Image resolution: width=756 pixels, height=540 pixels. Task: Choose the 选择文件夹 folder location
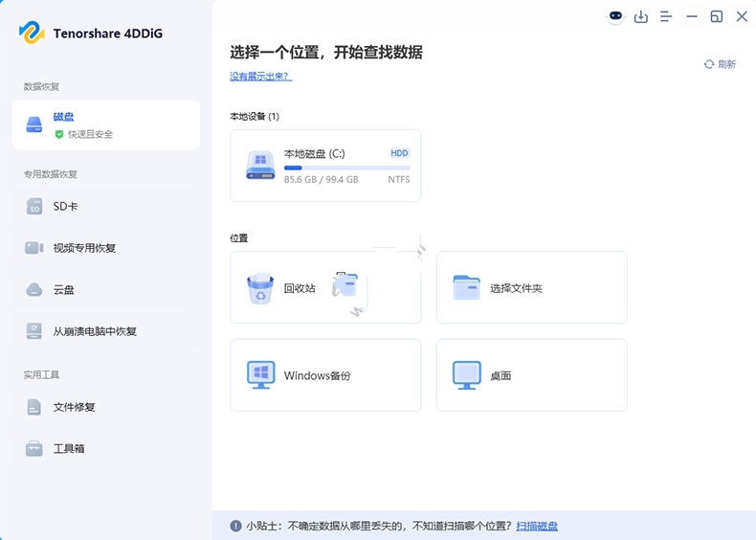coord(531,288)
